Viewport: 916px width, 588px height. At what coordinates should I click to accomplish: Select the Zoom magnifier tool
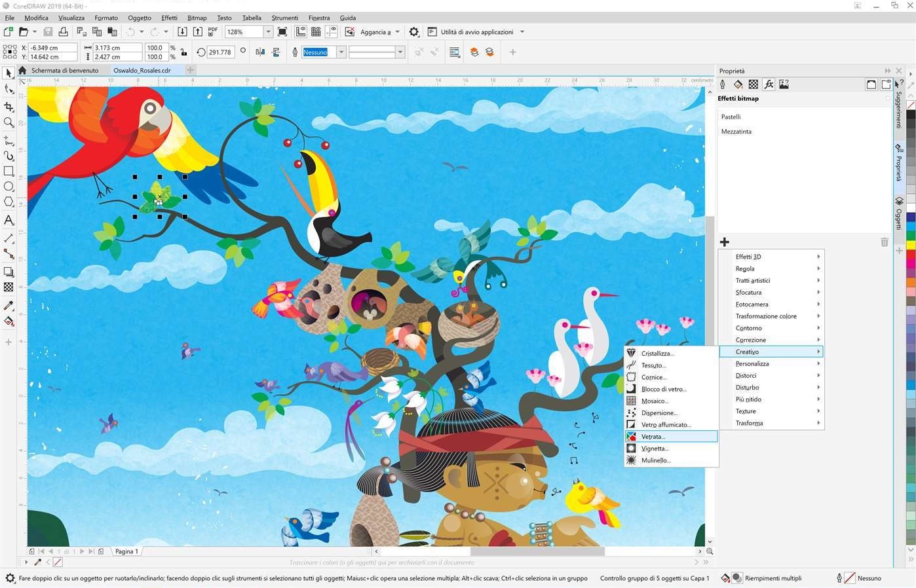(x=9, y=122)
